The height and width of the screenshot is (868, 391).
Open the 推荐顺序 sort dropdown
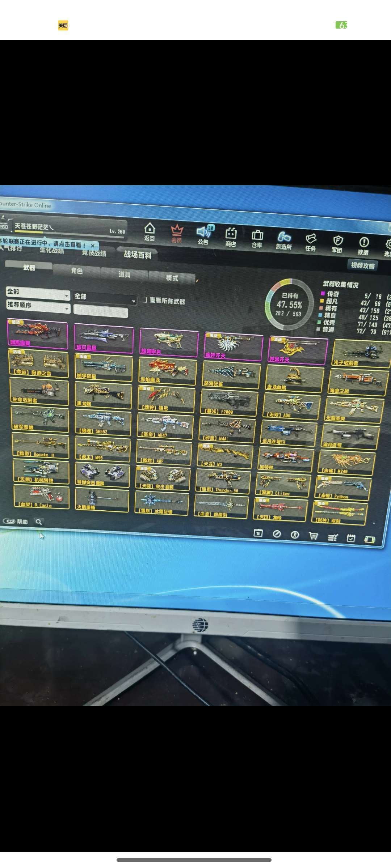click(38, 306)
